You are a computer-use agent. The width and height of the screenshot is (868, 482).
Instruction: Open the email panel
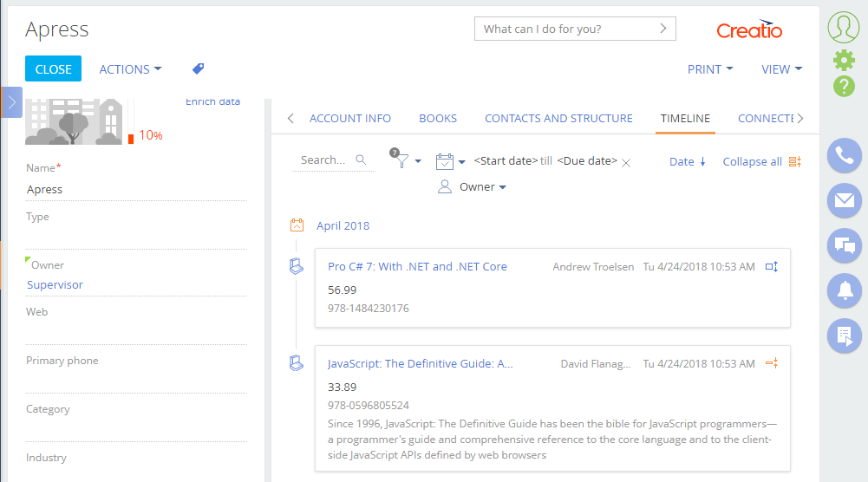click(x=845, y=200)
